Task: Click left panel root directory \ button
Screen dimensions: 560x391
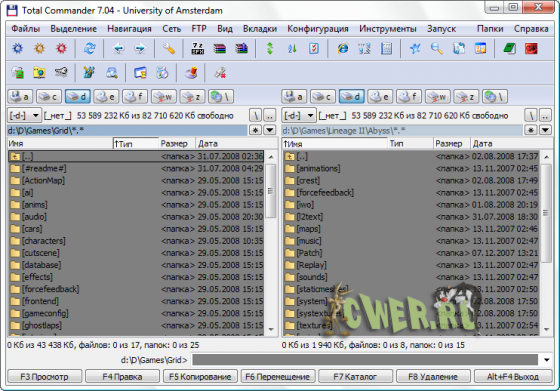Action: 255,115
